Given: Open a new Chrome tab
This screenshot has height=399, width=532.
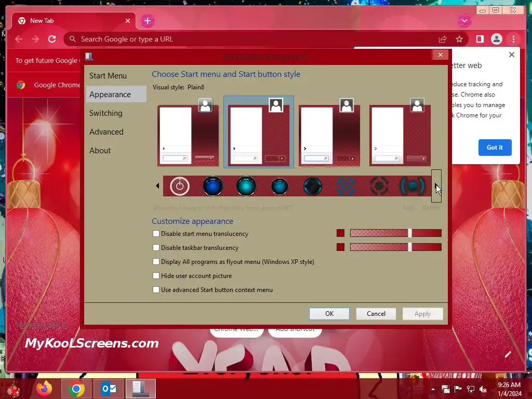Looking at the screenshot, I should click(x=147, y=21).
